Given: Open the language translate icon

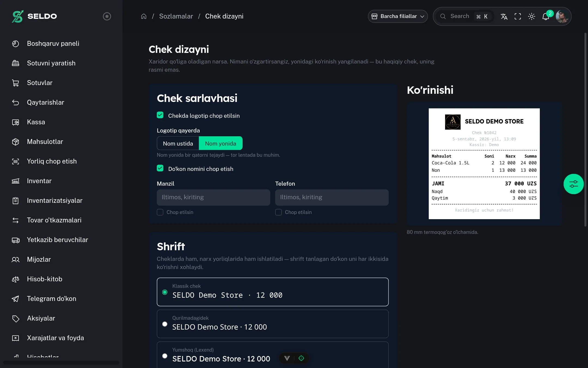Looking at the screenshot, I should click(x=504, y=16).
